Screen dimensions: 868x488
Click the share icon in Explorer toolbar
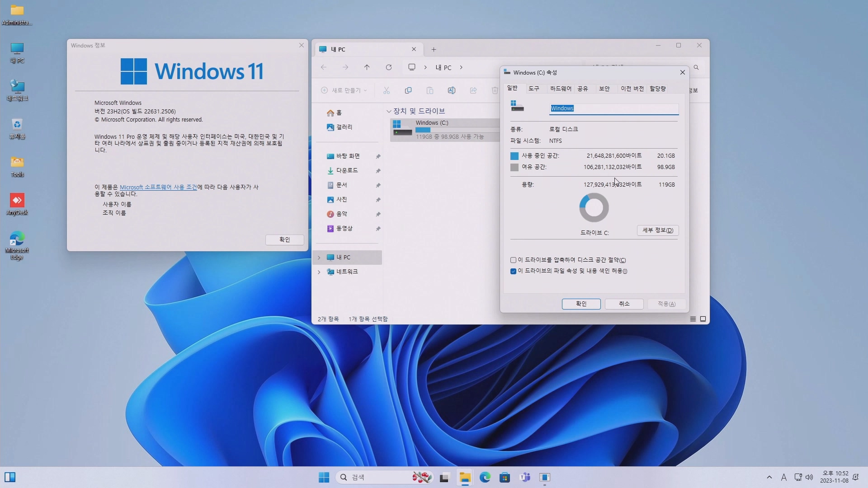tap(473, 90)
